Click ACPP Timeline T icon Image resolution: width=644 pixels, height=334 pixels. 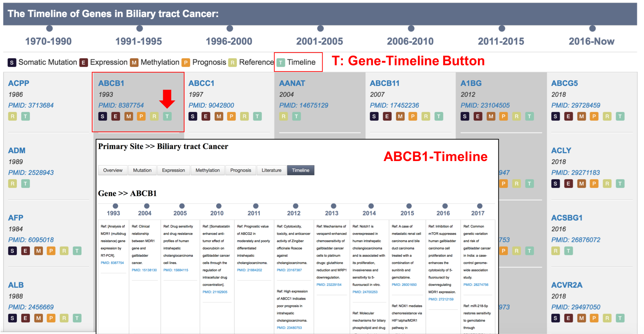pyautogui.click(x=26, y=116)
